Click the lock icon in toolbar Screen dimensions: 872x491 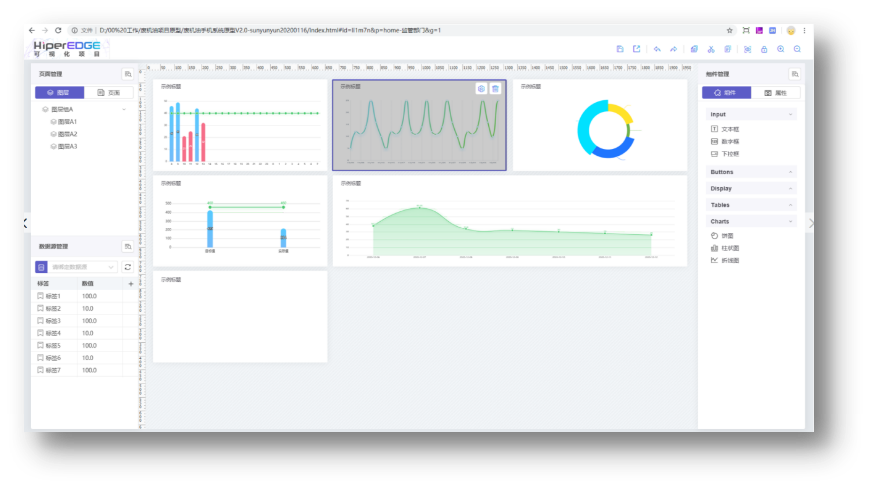point(764,49)
